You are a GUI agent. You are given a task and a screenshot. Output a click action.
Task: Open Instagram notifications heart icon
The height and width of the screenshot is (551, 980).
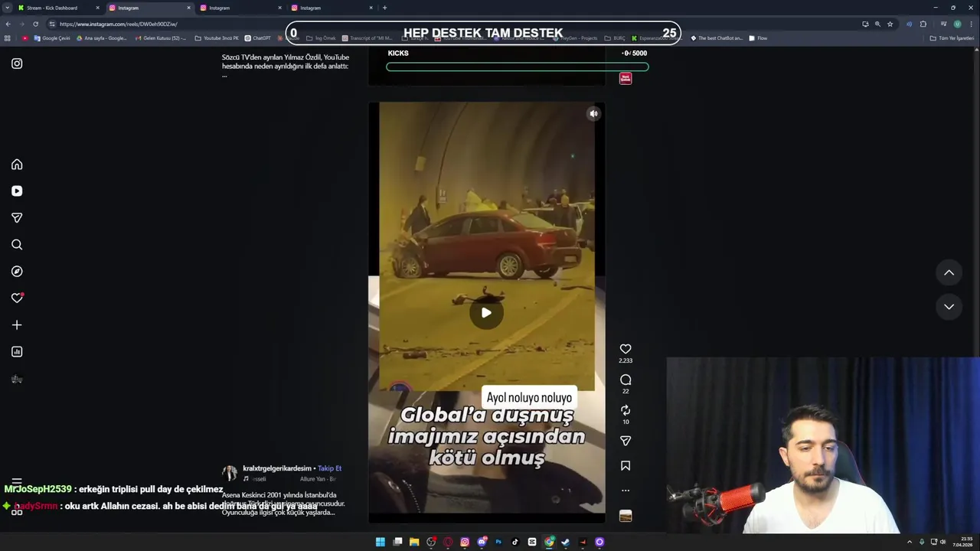tap(17, 298)
